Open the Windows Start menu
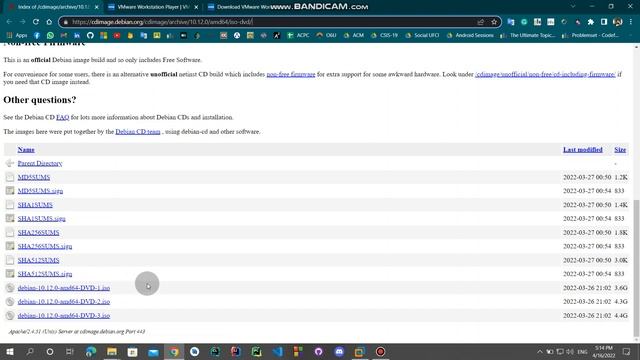This screenshot has height=360, width=640. (x=10, y=351)
